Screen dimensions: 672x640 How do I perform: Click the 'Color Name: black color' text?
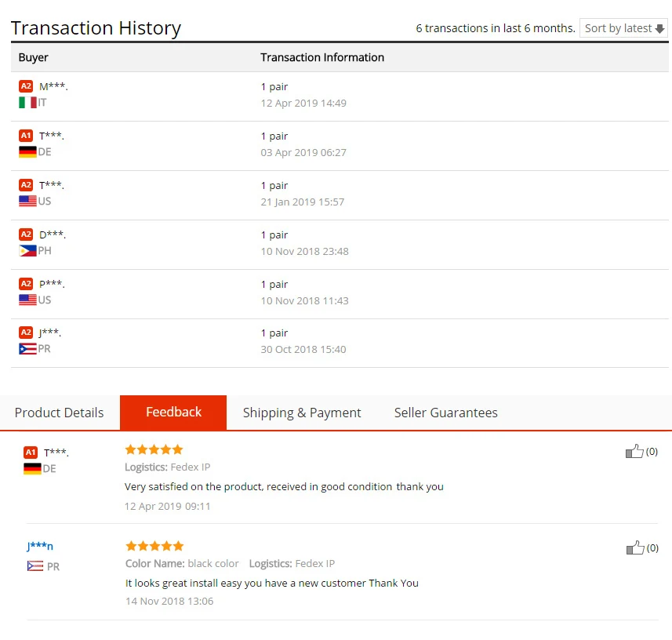[x=182, y=563]
